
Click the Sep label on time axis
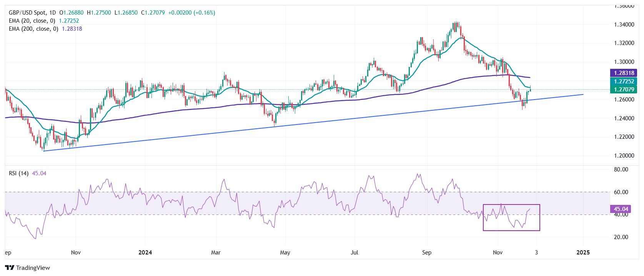click(427, 253)
